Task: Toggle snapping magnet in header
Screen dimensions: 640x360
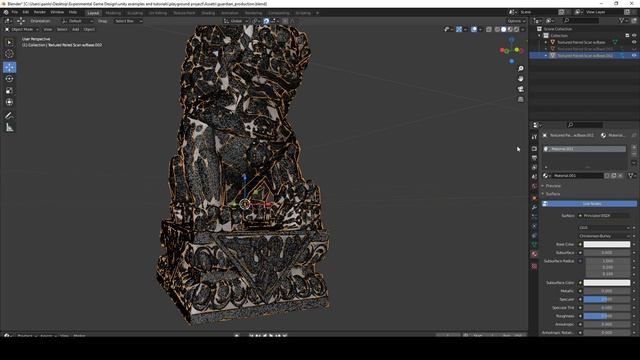Action: tap(266, 21)
